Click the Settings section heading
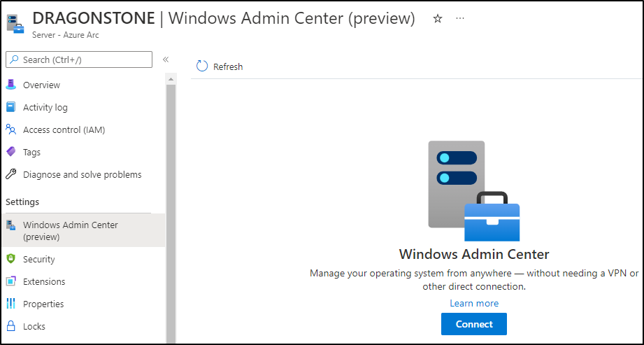Image resolution: width=644 pixels, height=345 pixels. coord(22,202)
